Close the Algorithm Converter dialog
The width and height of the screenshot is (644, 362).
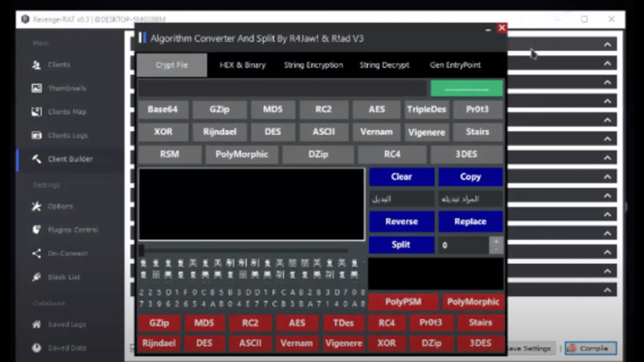click(x=502, y=28)
